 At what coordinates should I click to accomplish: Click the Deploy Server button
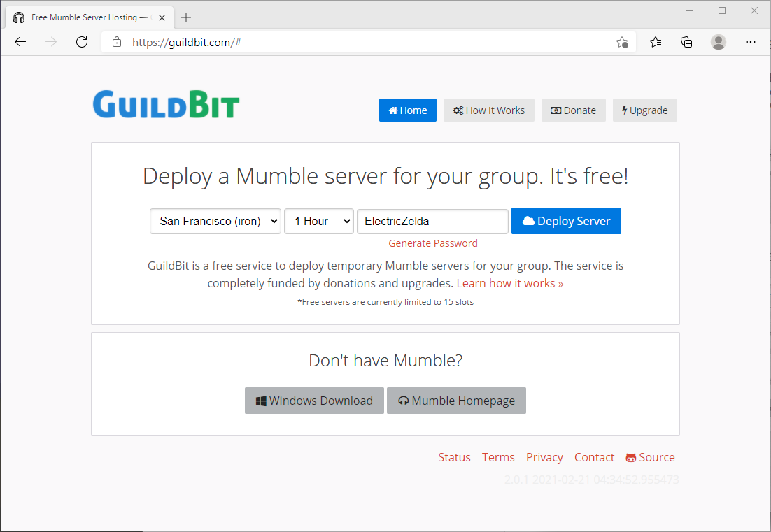[566, 221]
